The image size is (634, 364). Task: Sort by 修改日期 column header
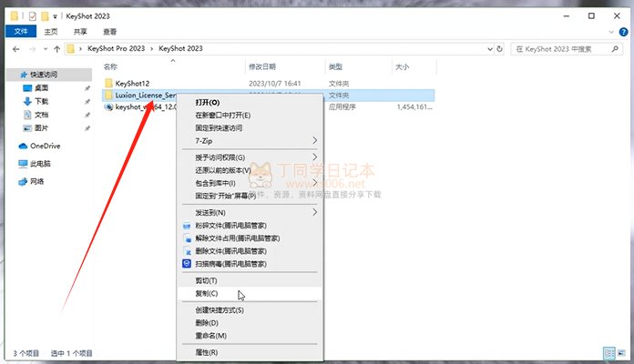point(262,66)
